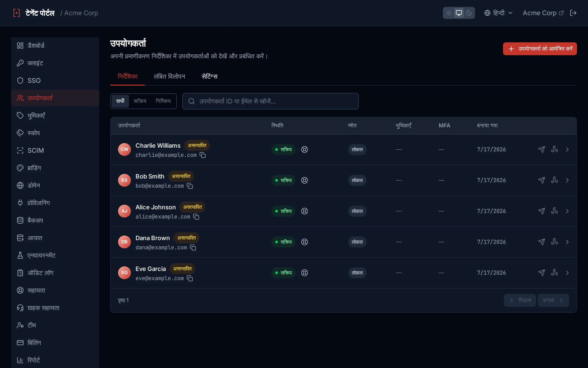
Task: Click the टेनेंट पोर्टल logo icon
Action: point(16,13)
